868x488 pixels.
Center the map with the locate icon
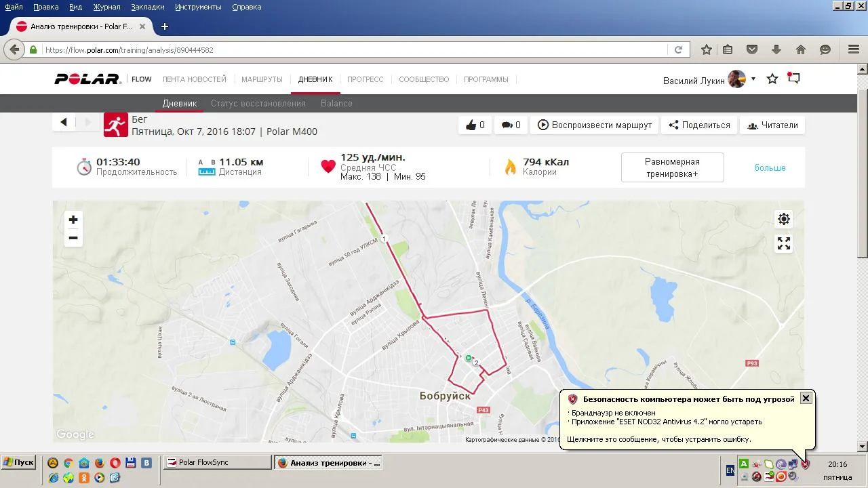pos(784,219)
